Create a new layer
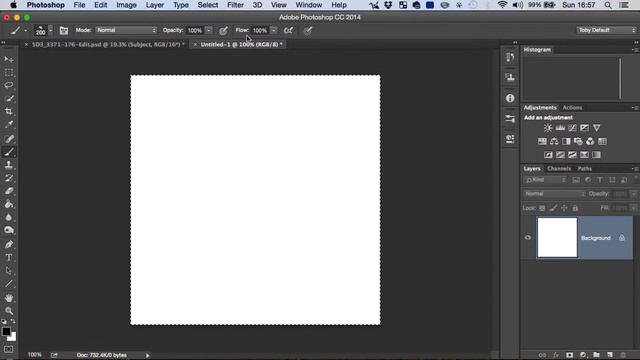640x360 pixels. click(x=610, y=355)
